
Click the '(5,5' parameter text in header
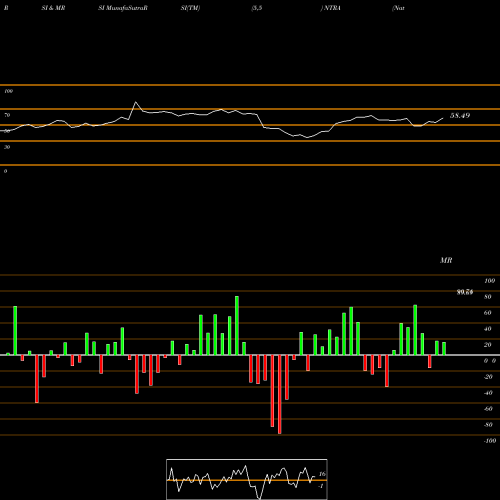pyautogui.click(x=257, y=8)
